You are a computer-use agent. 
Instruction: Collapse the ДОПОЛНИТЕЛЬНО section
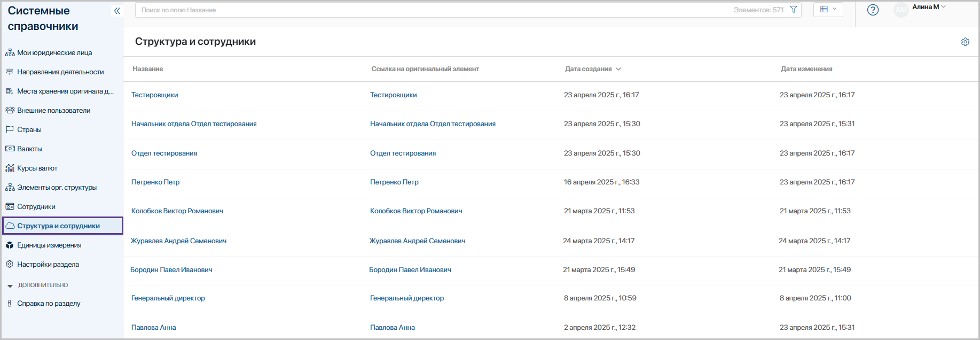10,285
